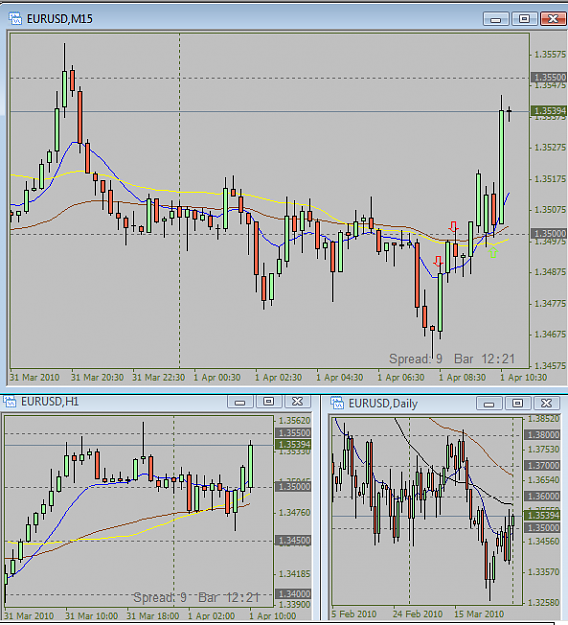Click '31 Mar 20:30' time label on M15
Screen dimensions: 568x625
click(97, 377)
